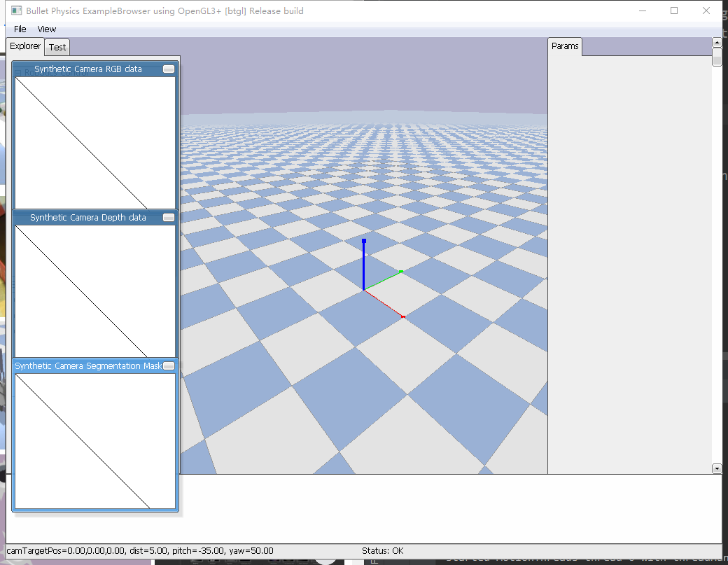The image size is (728, 565).
Task: Click the Params scrollbar down arrow
Action: coord(717,469)
